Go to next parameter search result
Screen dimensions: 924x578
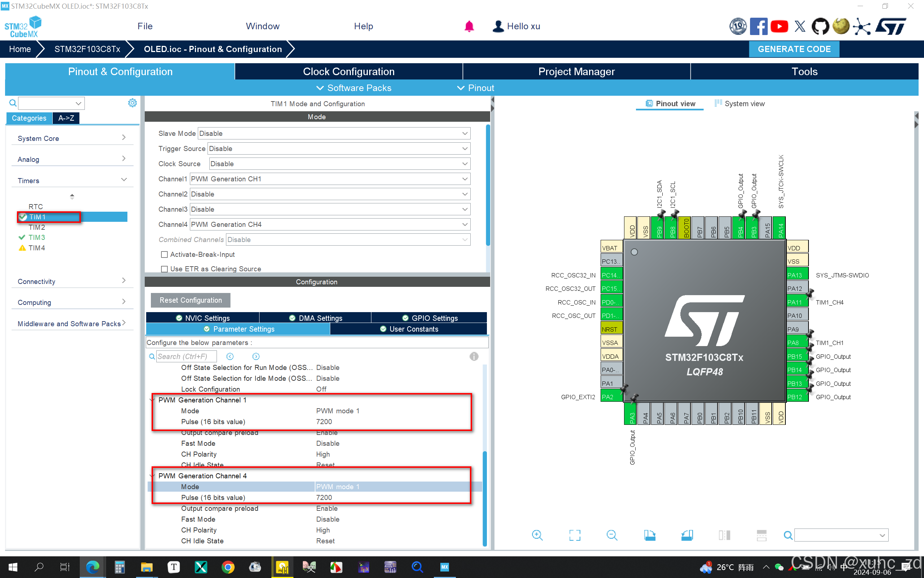(x=256, y=356)
